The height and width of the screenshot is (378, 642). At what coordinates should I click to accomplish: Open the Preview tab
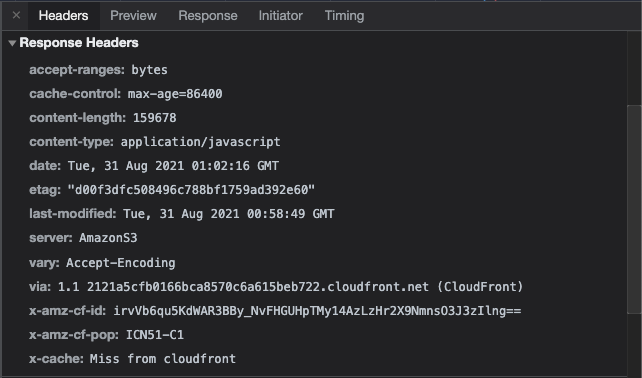pyautogui.click(x=133, y=16)
